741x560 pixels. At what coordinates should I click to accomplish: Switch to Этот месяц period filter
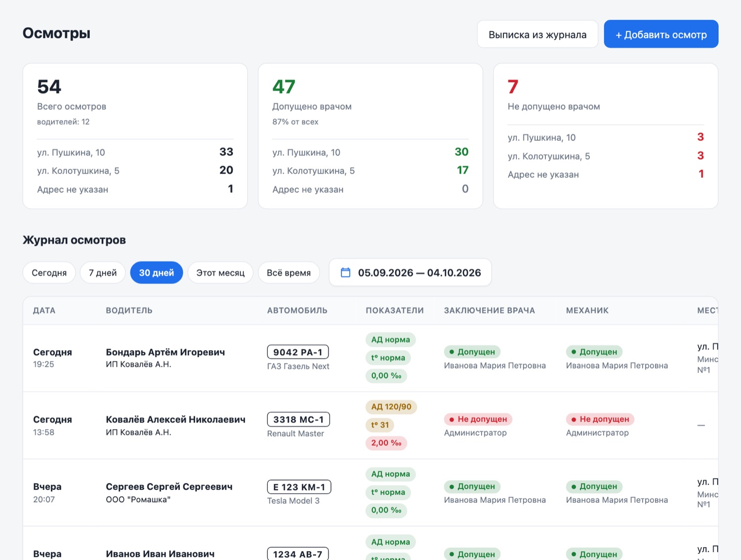point(220,273)
